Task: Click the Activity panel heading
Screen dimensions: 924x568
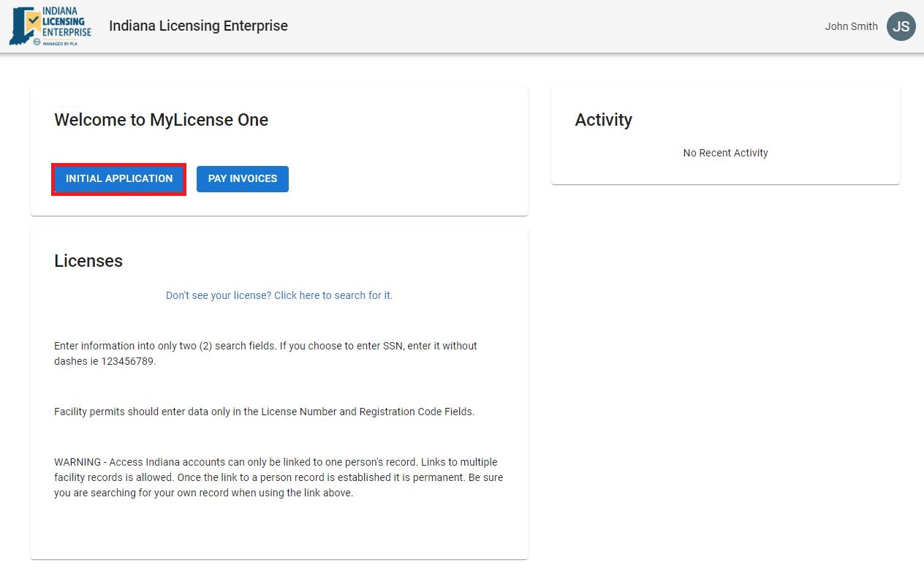Action: (603, 120)
